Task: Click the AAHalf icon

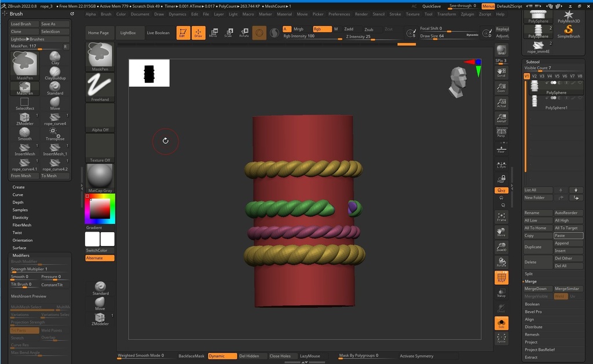Action: (x=501, y=118)
